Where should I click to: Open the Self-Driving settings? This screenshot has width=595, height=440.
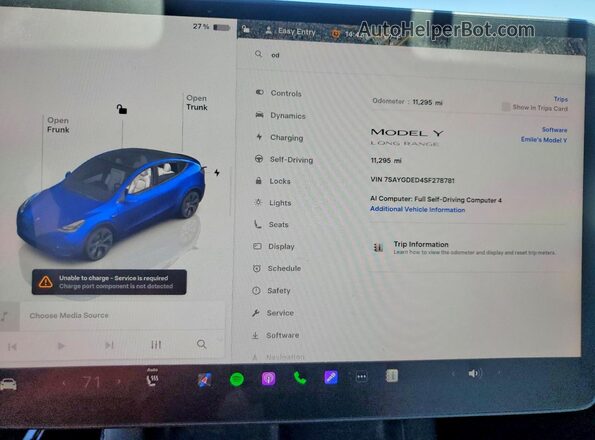284,160
